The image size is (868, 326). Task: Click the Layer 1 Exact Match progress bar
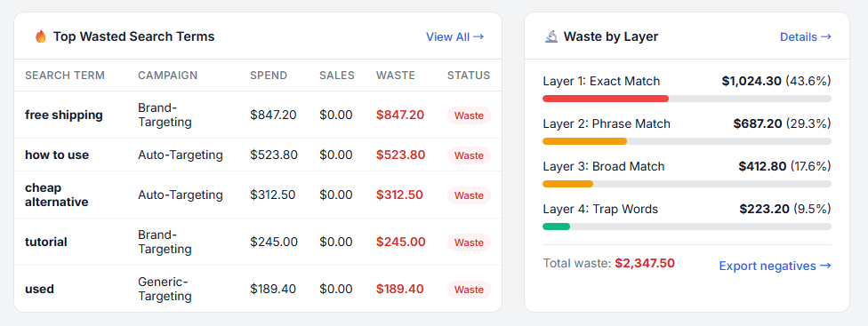687,99
